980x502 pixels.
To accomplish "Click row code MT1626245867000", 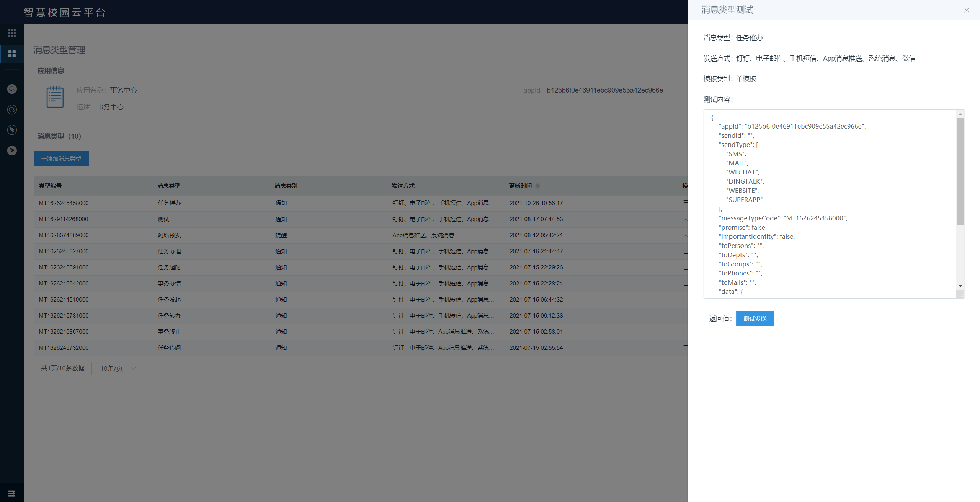I will pos(64,332).
